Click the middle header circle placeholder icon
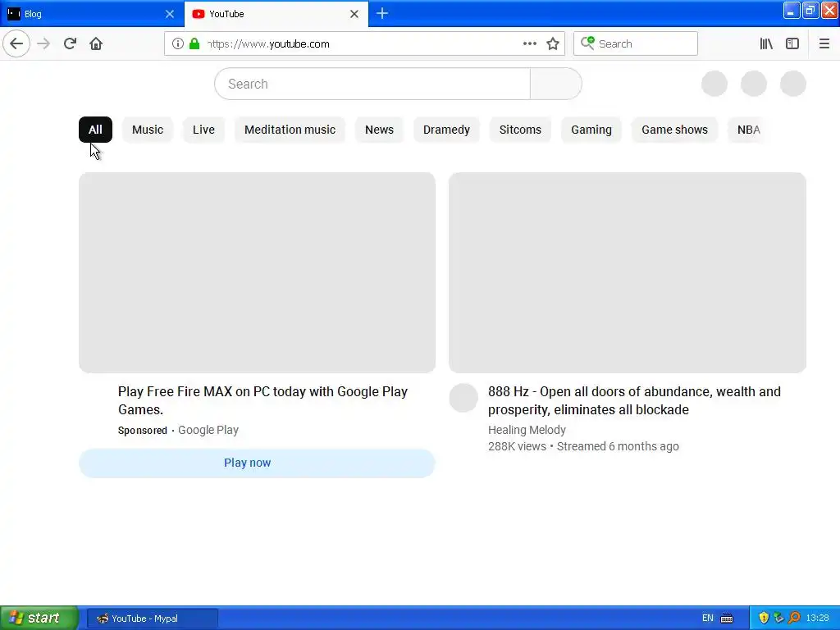This screenshot has height=630, width=840. tap(754, 84)
